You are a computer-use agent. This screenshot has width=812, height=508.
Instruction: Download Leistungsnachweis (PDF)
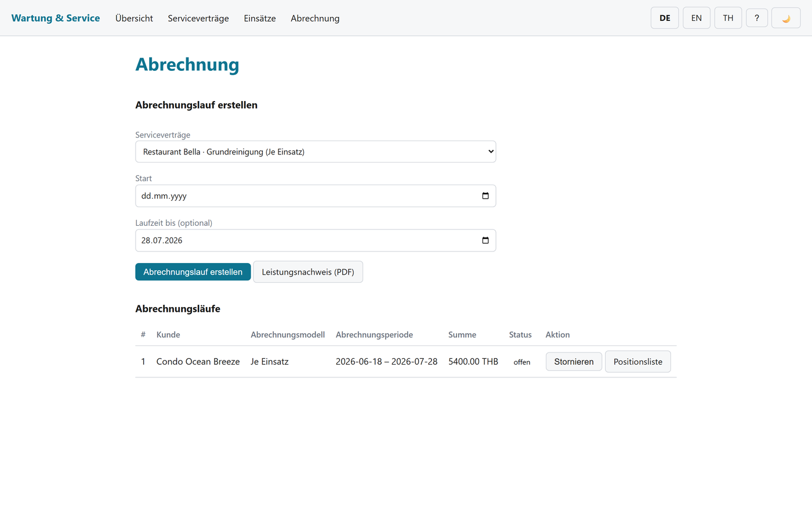[308, 272]
